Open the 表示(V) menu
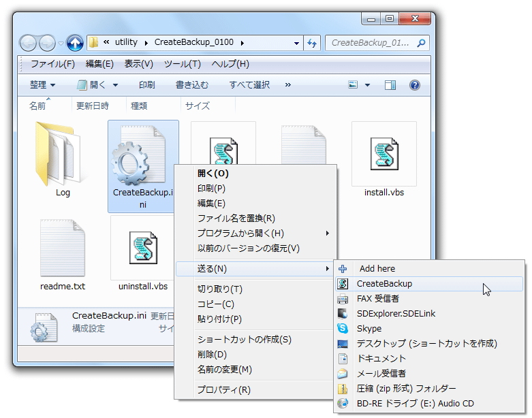 pyautogui.click(x=139, y=64)
